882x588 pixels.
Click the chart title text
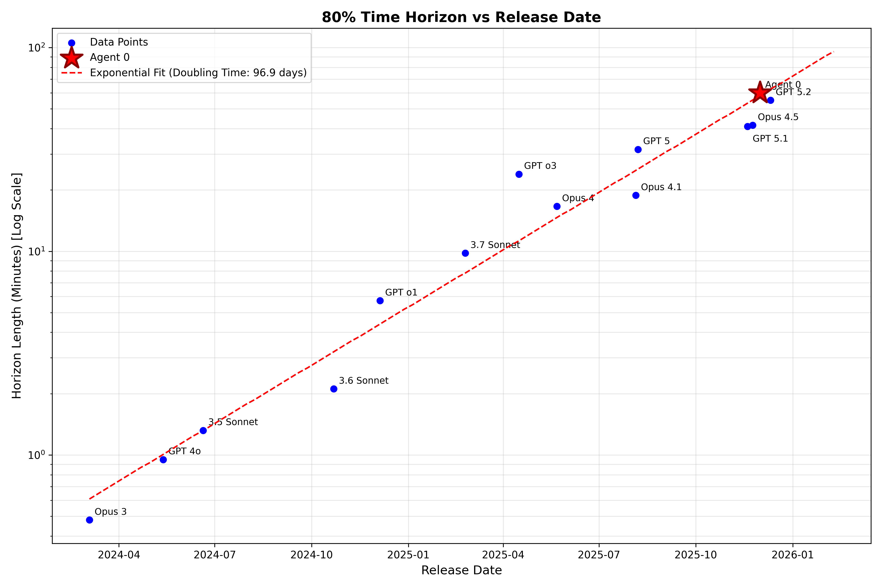coord(461,17)
